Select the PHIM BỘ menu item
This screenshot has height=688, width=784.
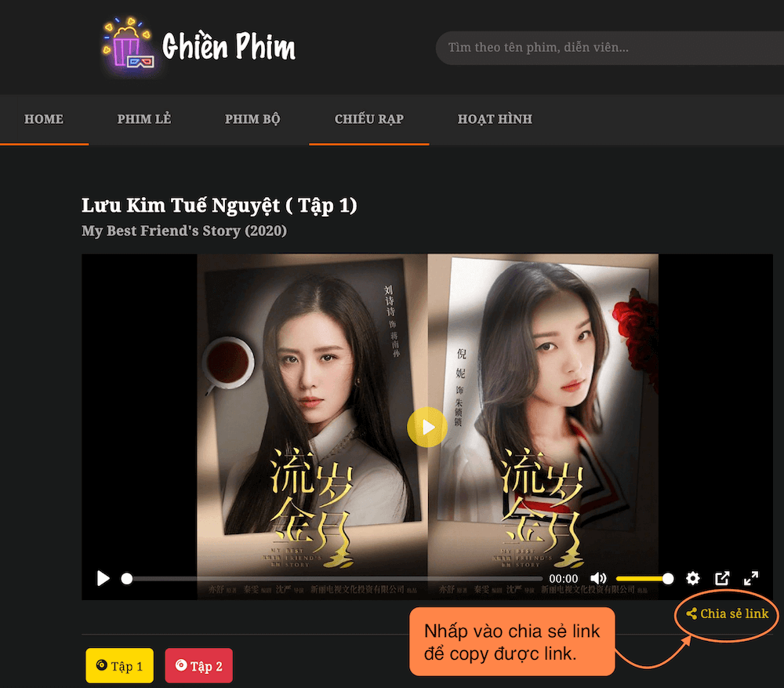[252, 119]
